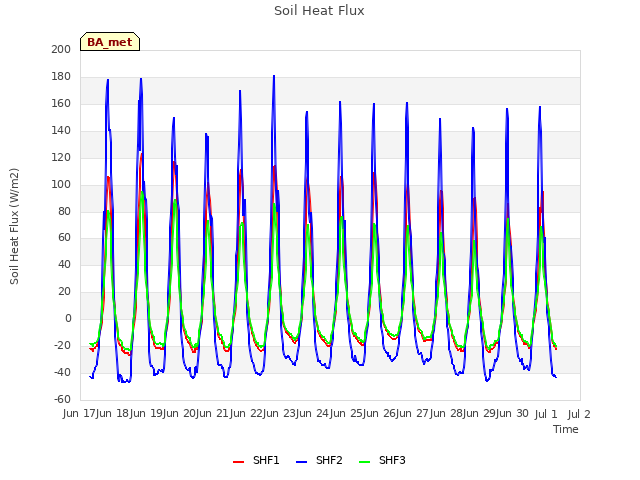
Task: Click the SHF3 legend label
Action: point(392,460)
